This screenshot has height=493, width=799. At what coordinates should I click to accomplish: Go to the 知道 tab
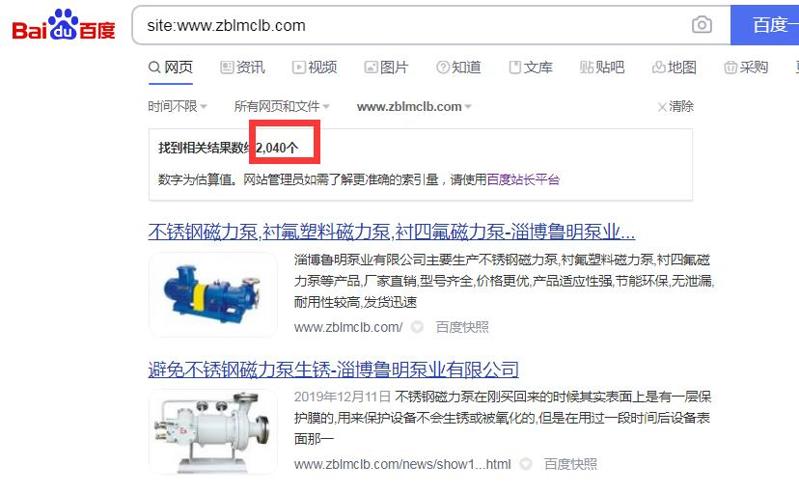[x=459, y=67]
